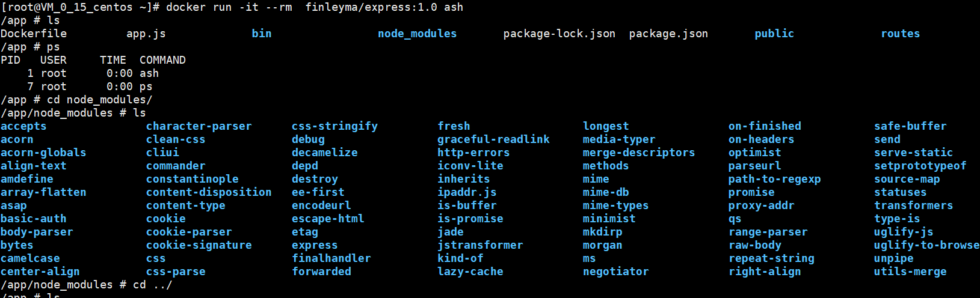Click the jade module directory
The image size is (980, 298).
(451, 232)
